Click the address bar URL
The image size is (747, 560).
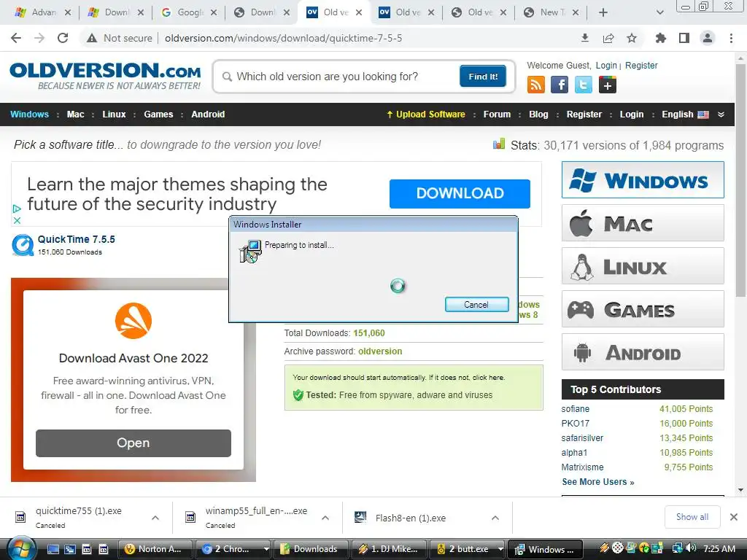(x=284, y=38)
